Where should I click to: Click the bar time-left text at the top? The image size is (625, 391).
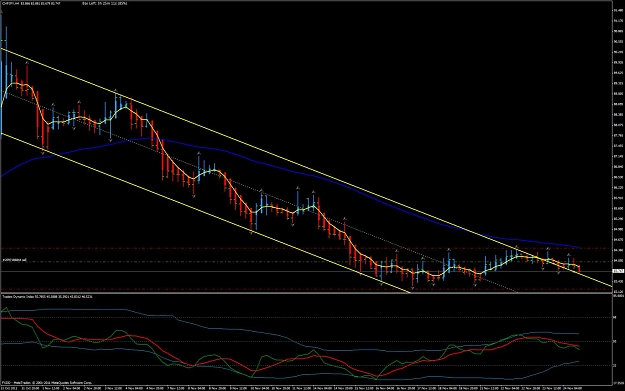pos(105,3)
